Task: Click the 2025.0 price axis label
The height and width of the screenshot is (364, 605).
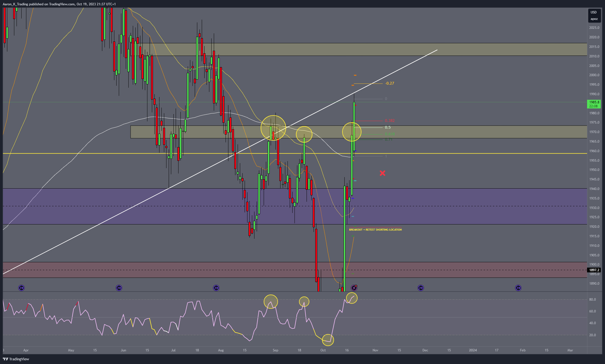Action: (594, 28)
